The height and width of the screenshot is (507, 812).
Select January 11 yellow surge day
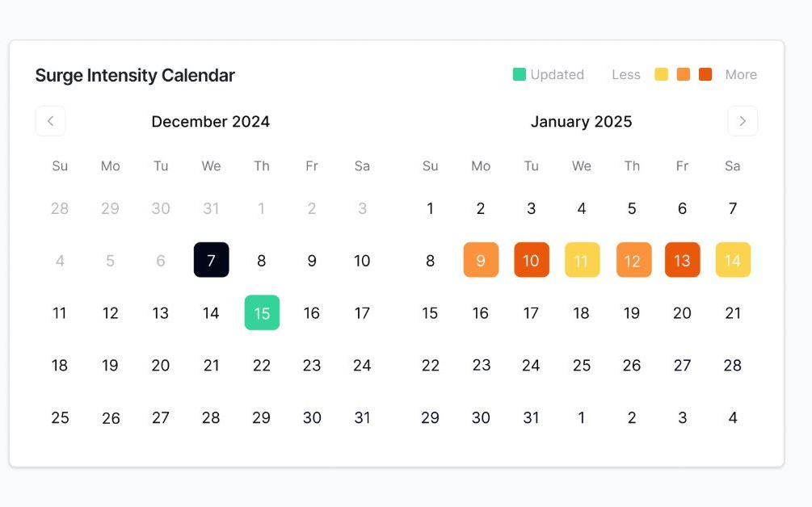pos(582,260)
